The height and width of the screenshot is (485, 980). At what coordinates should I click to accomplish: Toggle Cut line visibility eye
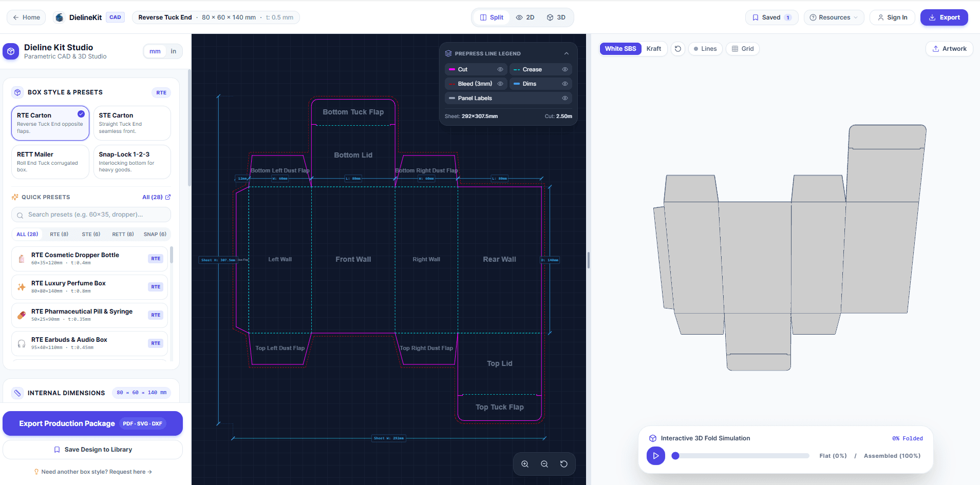tap(500, 69)
